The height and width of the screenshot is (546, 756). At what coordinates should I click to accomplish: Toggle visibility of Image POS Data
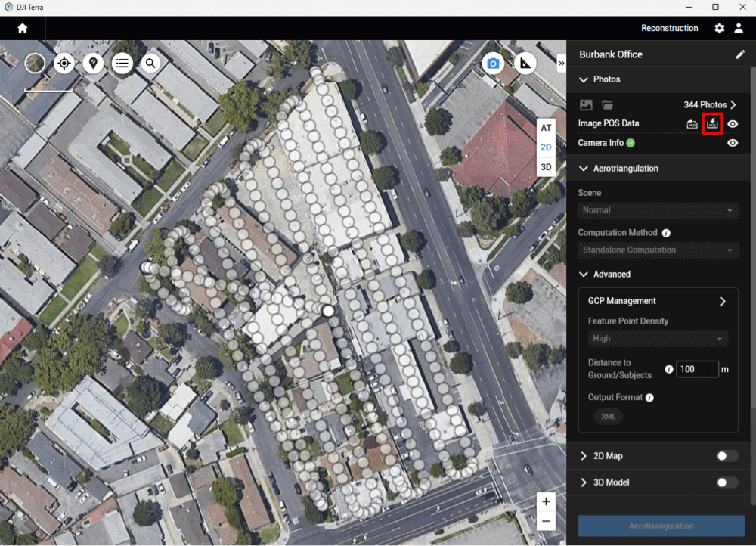732,123
